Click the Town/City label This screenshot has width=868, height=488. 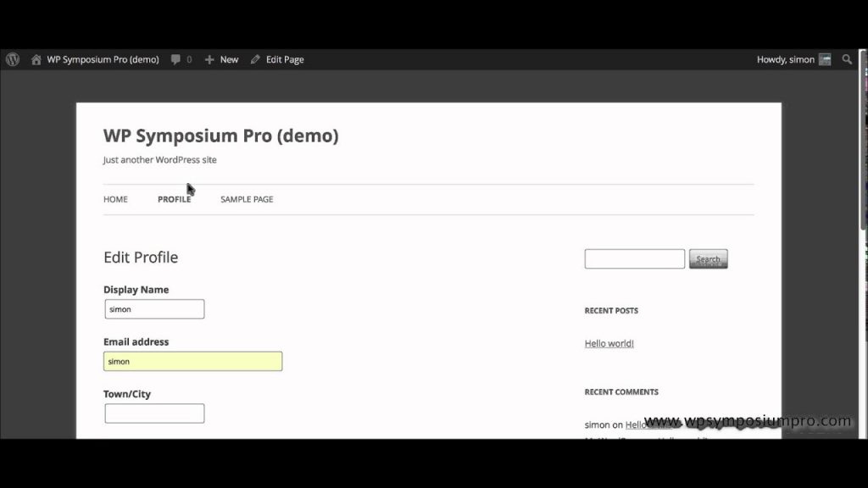[127, 394]
